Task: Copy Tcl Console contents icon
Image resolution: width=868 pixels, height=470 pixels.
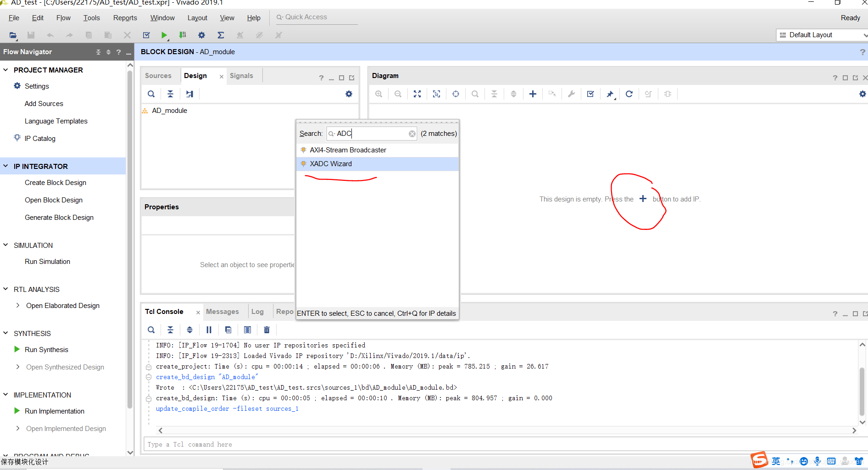Action: [x=228, y=330]
